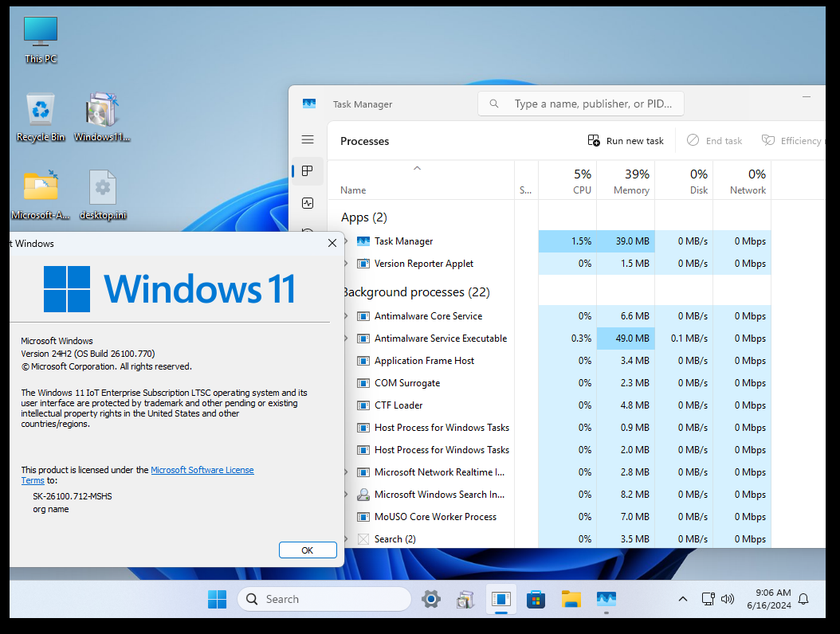Viewport: 840px width, 634px height.
Task: Focus the Task Manager search box
Action: [581, 104]
